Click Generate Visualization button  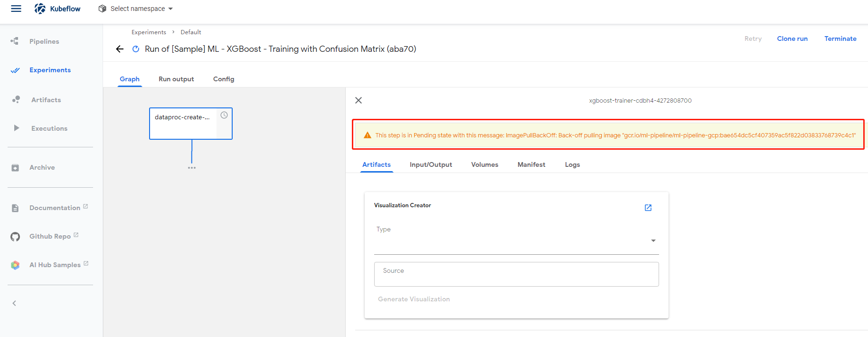pyautogui.click(x=414, y=299)
